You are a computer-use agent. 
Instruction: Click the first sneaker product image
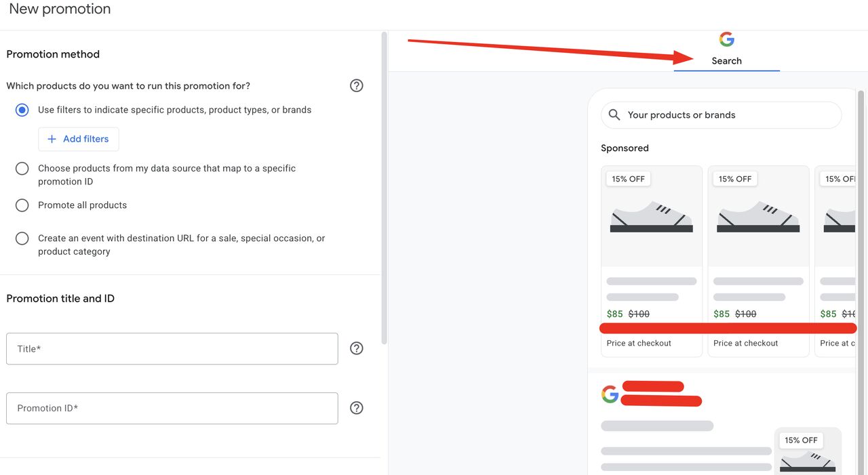651,218
